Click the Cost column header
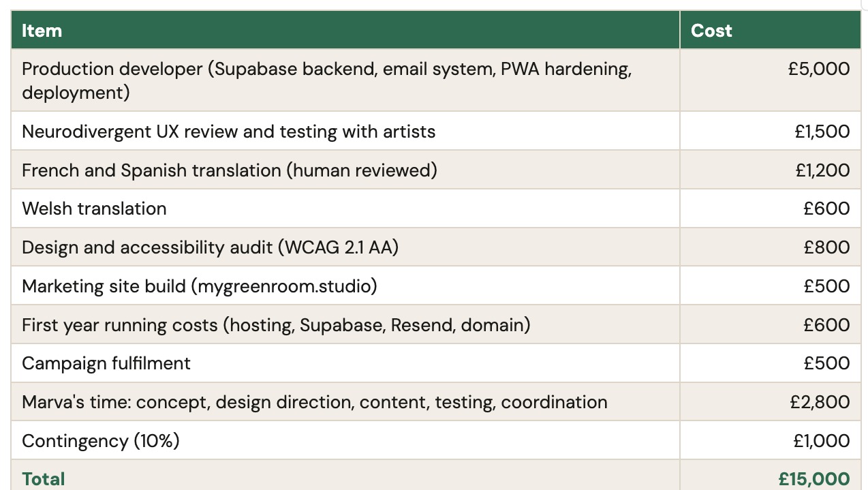868x490 pixels. (711, 31)
